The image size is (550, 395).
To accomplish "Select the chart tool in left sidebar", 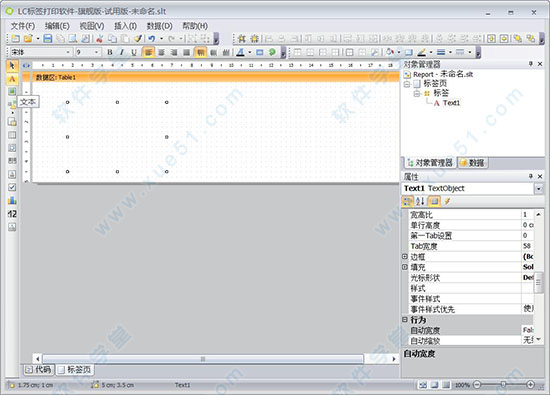I will (12, 200).
